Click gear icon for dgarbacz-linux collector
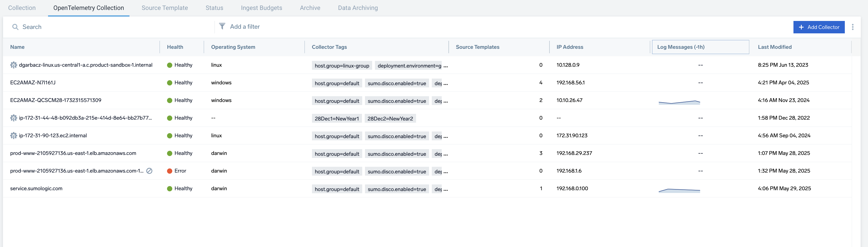The image size is (868, 247). (x=14, y=65)
